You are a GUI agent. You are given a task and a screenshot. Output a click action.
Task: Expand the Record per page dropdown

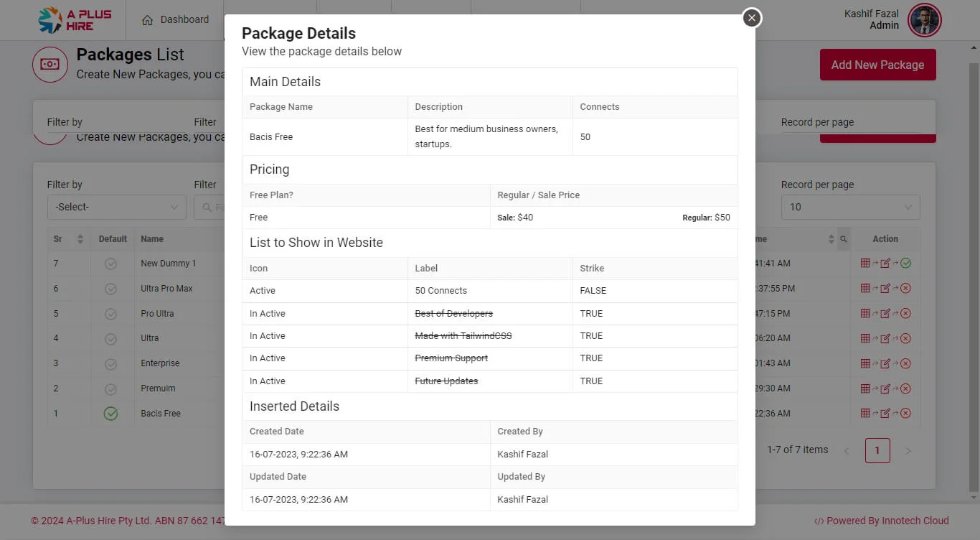[850, 207]
